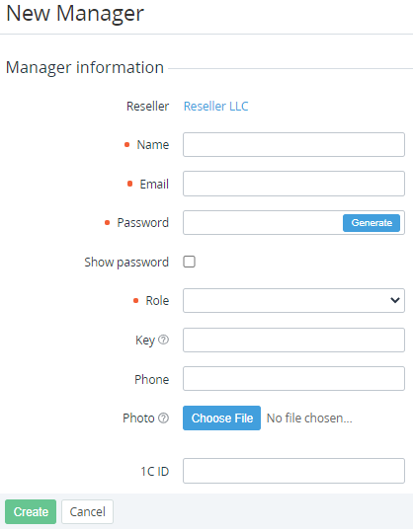
Task: Click the Choose File button for Photo
Action: click(x=221, y=418)
